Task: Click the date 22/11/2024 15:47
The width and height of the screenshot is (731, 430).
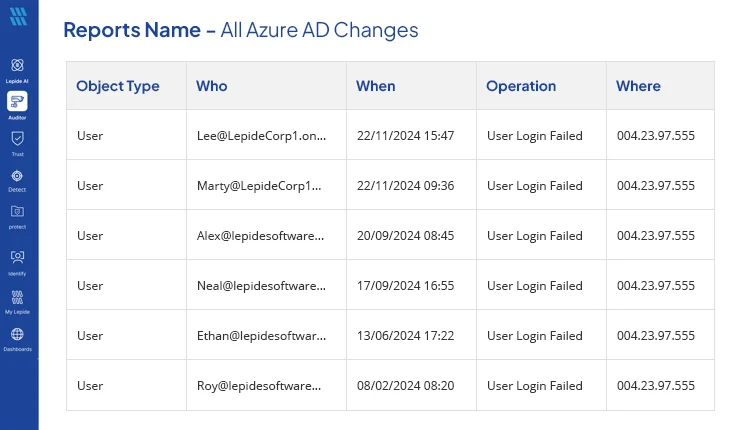Action: 406,136
